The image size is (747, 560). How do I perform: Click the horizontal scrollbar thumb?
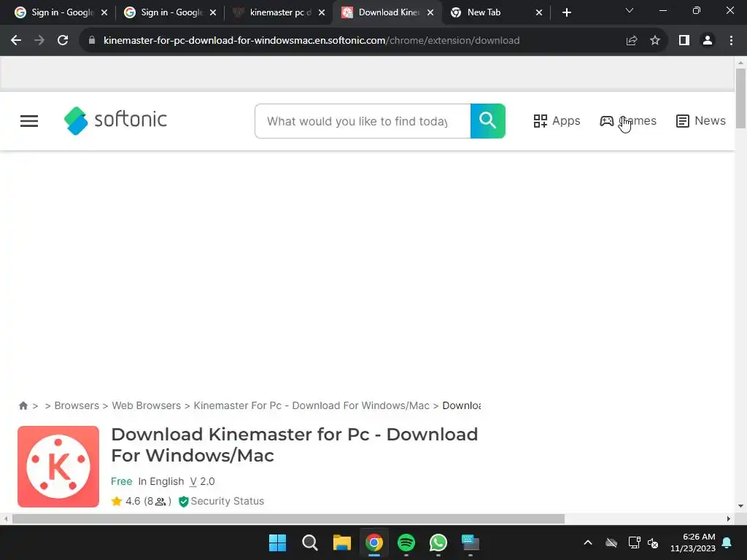tap(288, 519)
